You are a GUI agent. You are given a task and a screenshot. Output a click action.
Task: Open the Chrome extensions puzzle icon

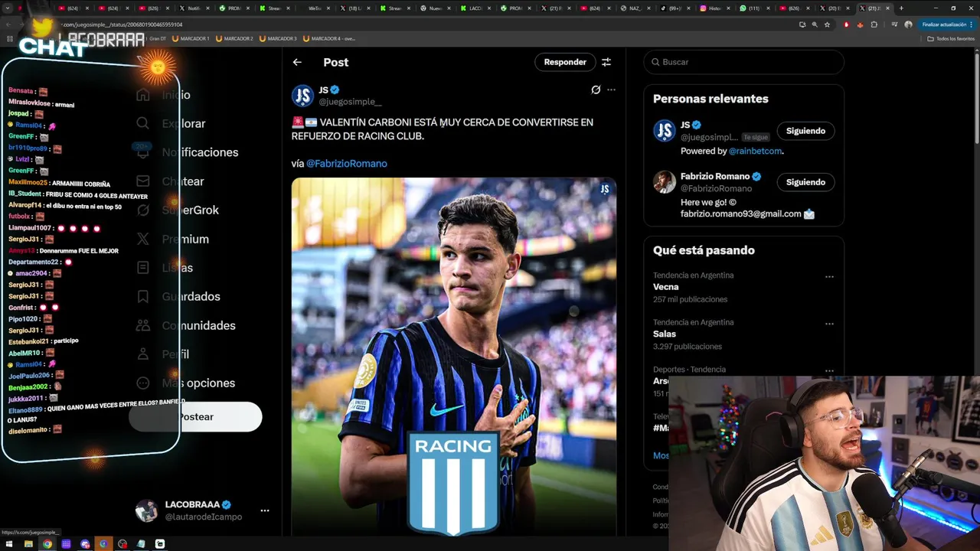874,24
